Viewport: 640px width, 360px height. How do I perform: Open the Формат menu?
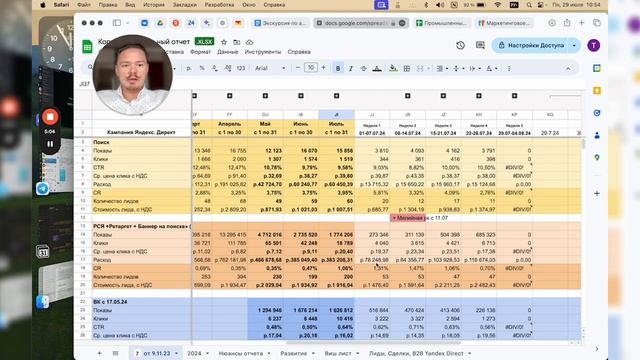tap(200, 52)
